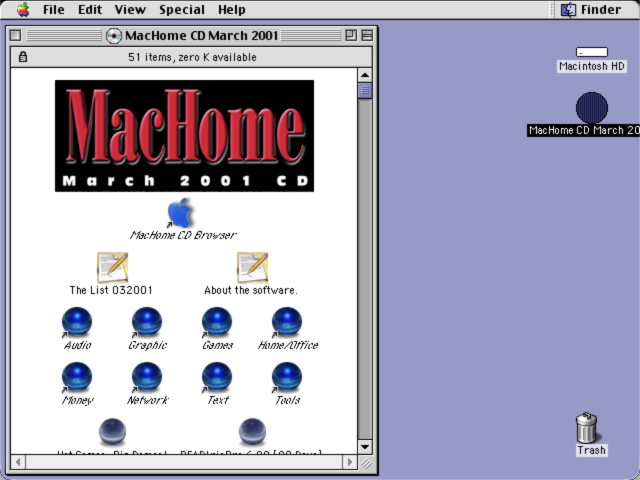Select the gray sphere icon below Text and Tools

point(252,431)
